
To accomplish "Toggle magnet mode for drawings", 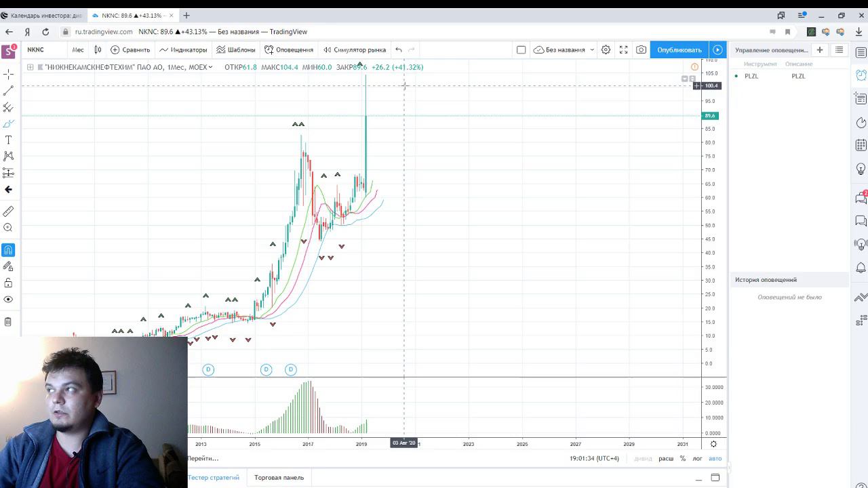I will click(8, 250).
